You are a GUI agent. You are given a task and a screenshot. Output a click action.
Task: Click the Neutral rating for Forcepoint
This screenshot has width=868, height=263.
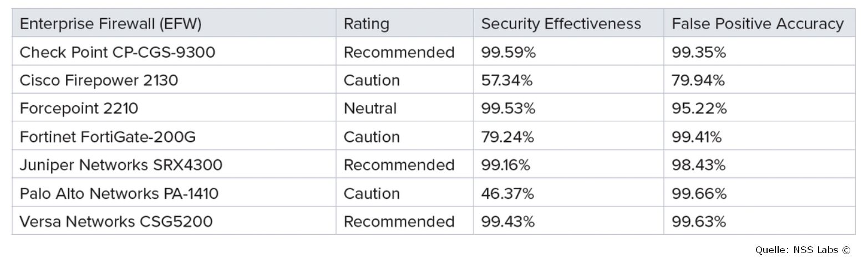pyautogui.click(x=370, y=109)
